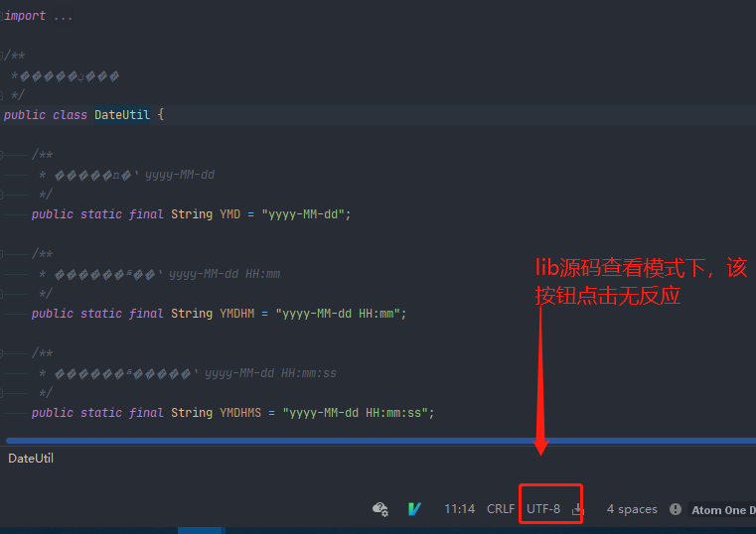Click the "yyyy-MM-dd HH:mm" string literal
The width and height of the screenshot is (756, 534).
tap(338, 314)
